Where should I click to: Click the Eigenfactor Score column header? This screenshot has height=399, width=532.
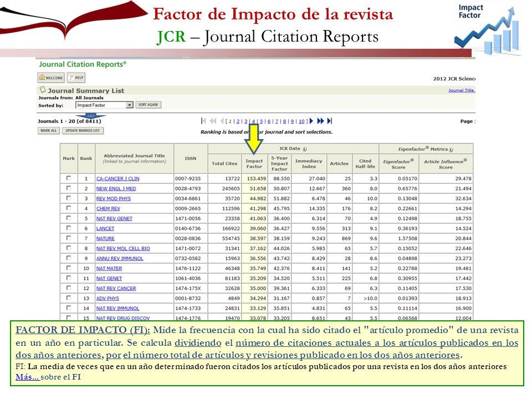[x=398, y=164]
